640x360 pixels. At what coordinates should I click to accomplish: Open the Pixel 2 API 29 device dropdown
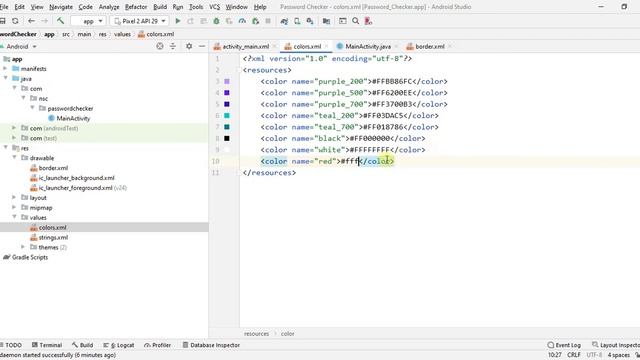click(139, 21)
